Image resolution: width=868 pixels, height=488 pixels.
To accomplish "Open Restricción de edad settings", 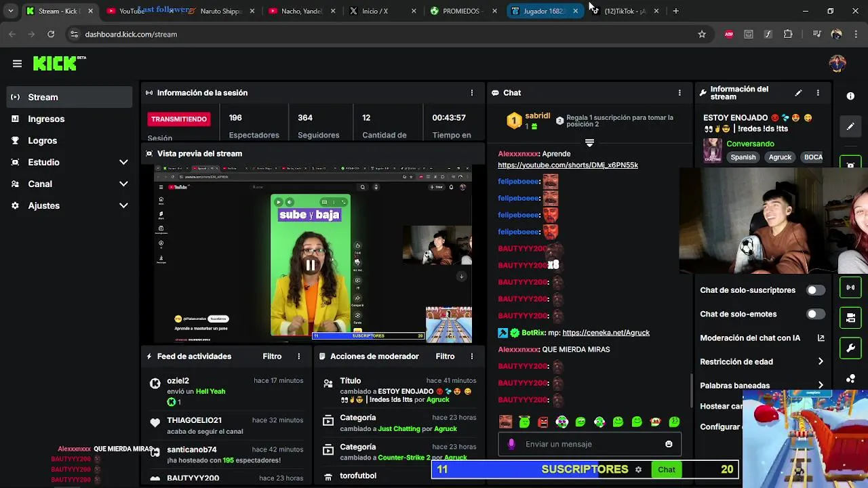I will [762, 361].
